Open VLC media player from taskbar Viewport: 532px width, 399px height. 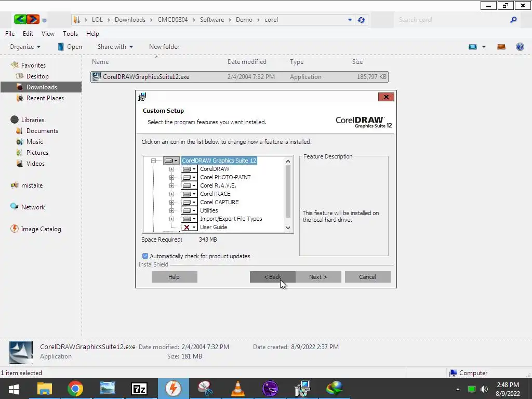pos(238,389)
